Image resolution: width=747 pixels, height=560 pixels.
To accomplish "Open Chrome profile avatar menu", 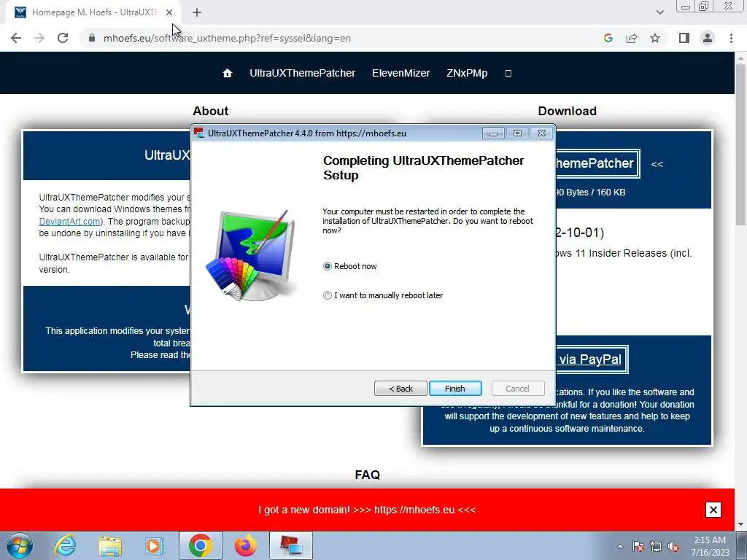I will tap(708, 38).
